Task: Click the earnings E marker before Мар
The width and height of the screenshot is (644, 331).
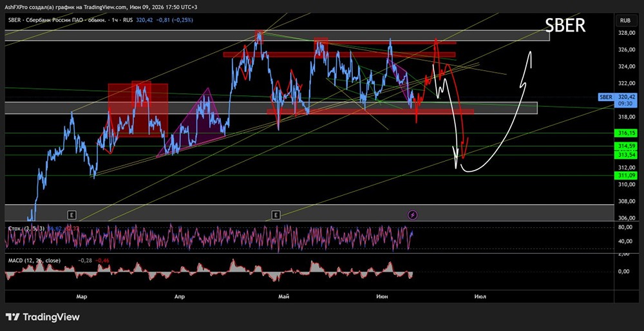Action: click(x=72, y=214)
